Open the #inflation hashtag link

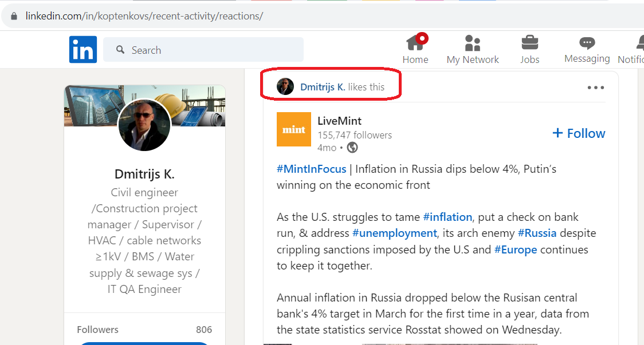[x=447, y=217]
